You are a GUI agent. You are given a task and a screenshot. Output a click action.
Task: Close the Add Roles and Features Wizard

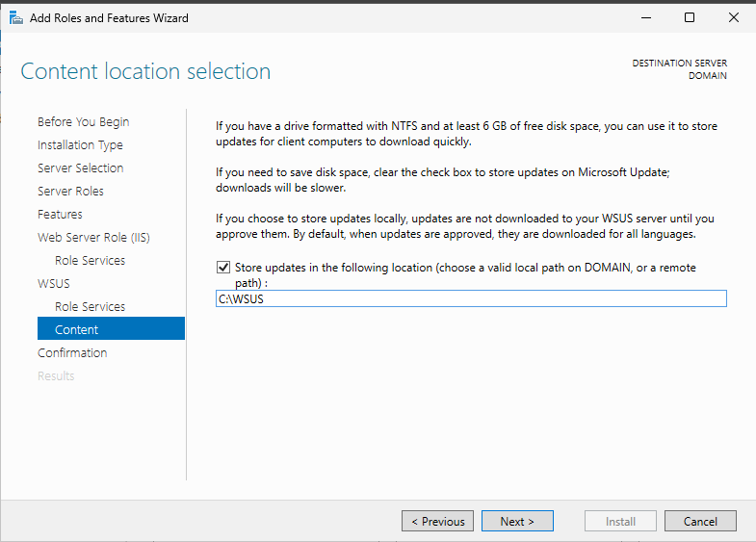734,17
